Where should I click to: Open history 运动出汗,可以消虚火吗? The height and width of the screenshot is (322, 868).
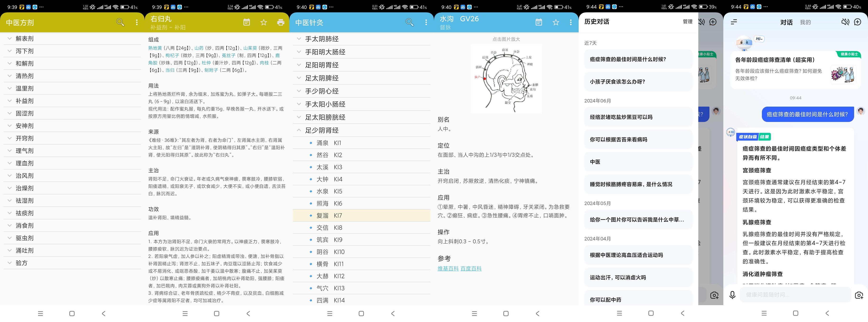point(638,277)
